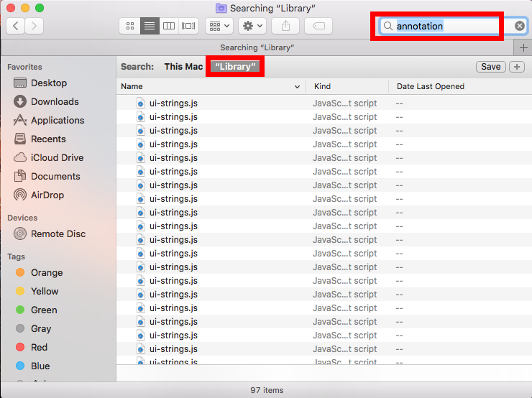The width and height of the screenshot is (532, 398).
Task: Clear the search field text
Action: click(x=520, y=26)
